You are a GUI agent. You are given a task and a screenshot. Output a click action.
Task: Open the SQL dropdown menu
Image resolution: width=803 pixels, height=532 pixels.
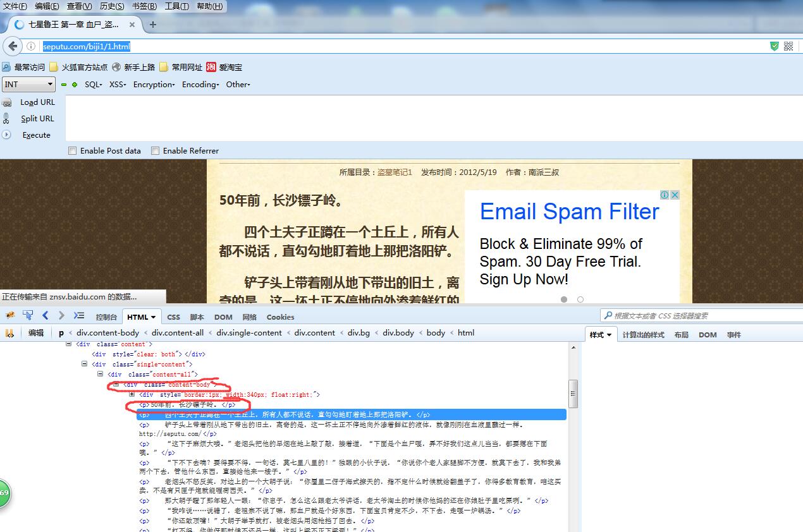point(94,85)
